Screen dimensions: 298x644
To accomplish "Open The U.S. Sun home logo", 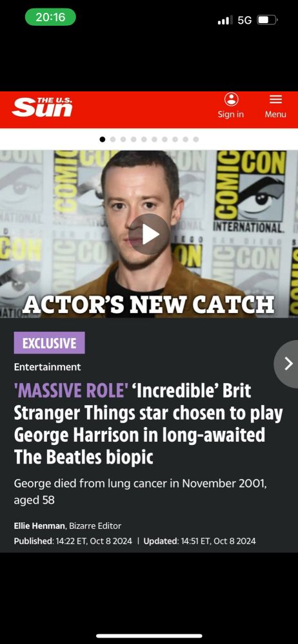I will coord(43,108).
